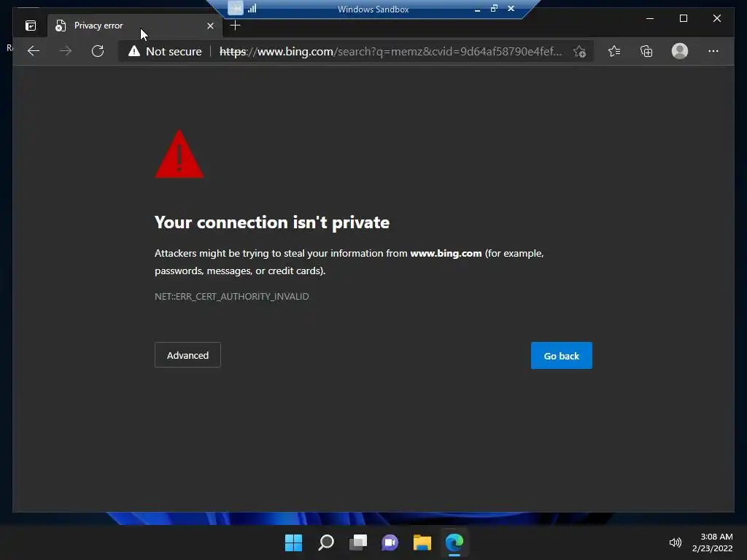This screenshot has height=560, width=747.
Task: Open Task View on the taskbar
Action: (x=358, y=542)
